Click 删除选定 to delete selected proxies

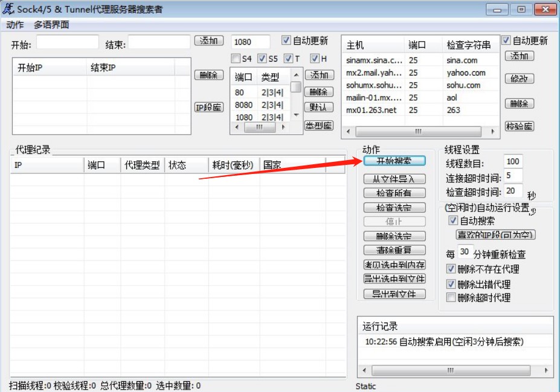click(x=393, y=236)
